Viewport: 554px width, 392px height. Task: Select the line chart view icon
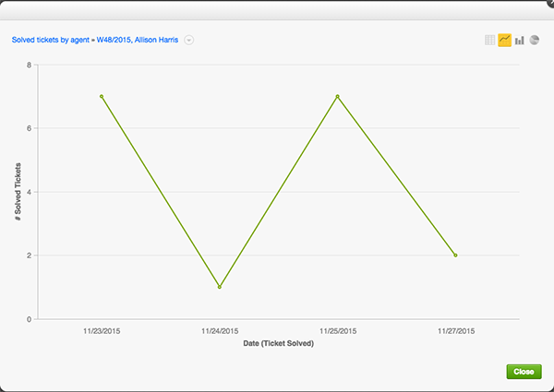[x=505, y=40]
